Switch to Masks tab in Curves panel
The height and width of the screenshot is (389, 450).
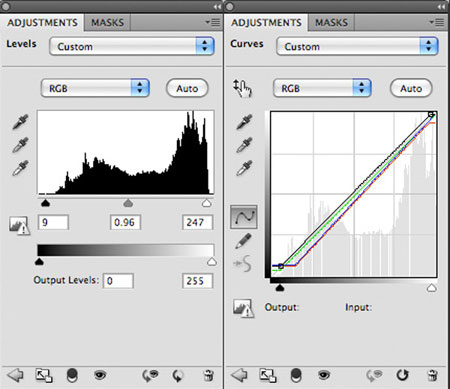(x=331, y=23)
